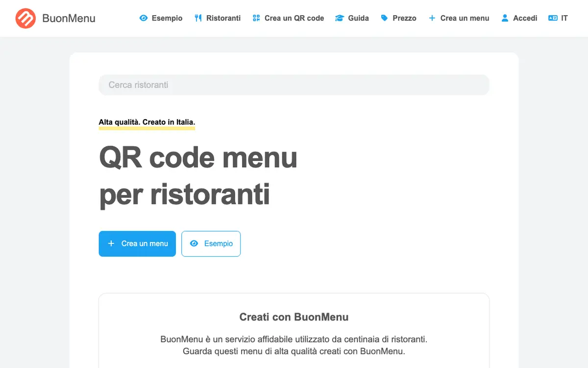Click the eye icon next to Esempio in navbar
Image resolution: width=588 pixels, height=368 pixels.
pyautogui.click(x=144, y=18)
